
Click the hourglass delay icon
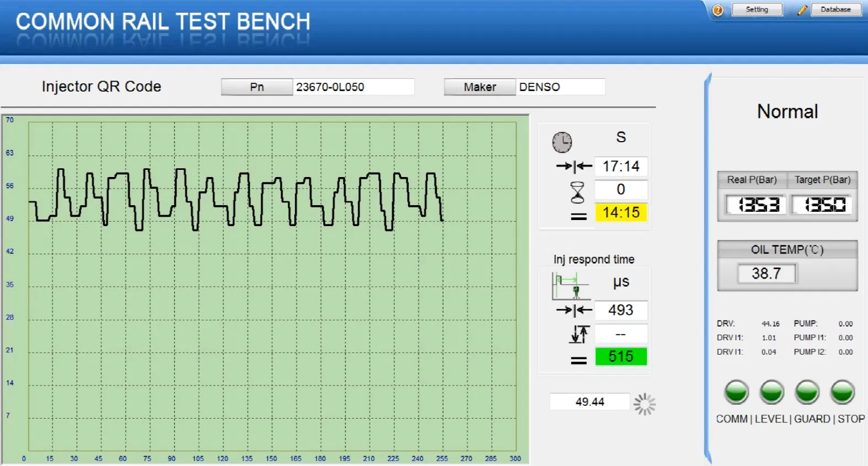tap(577, 192)
